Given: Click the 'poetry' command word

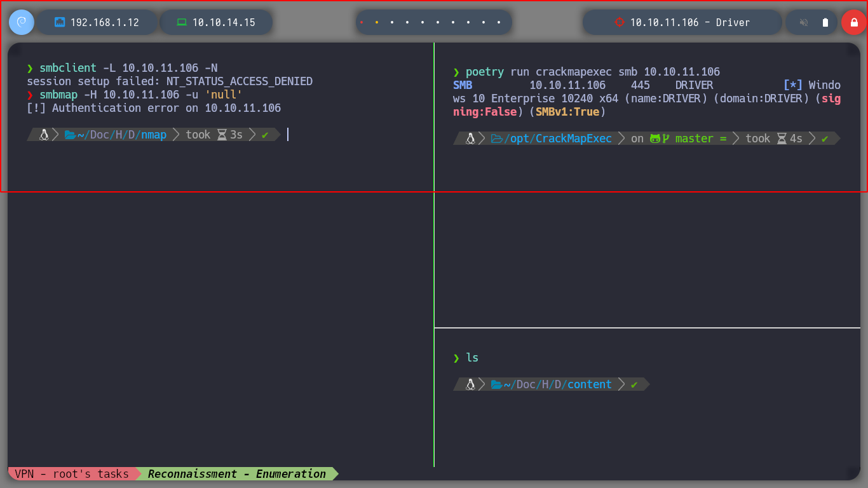Looking at the screenshot, I should pos(485,72).
